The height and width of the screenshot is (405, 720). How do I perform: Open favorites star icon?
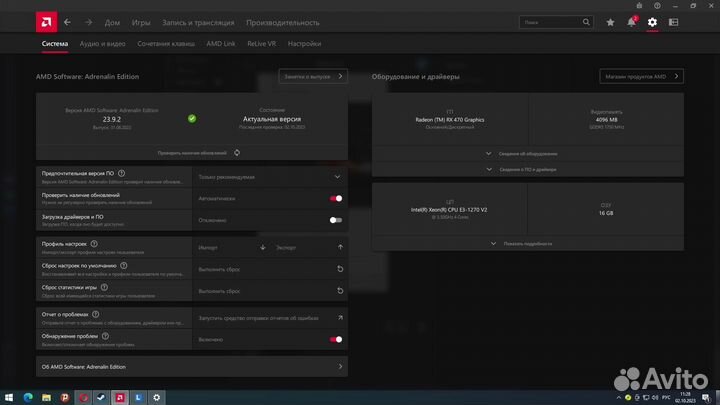610,22
